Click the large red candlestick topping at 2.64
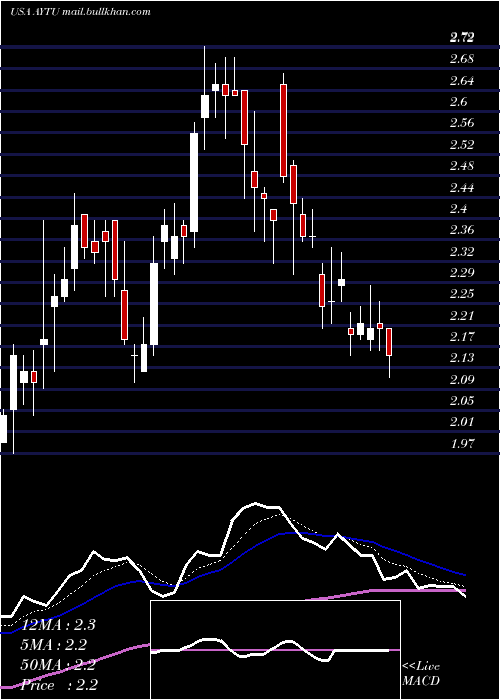The image size is (500, 700). tap(283, 130)
